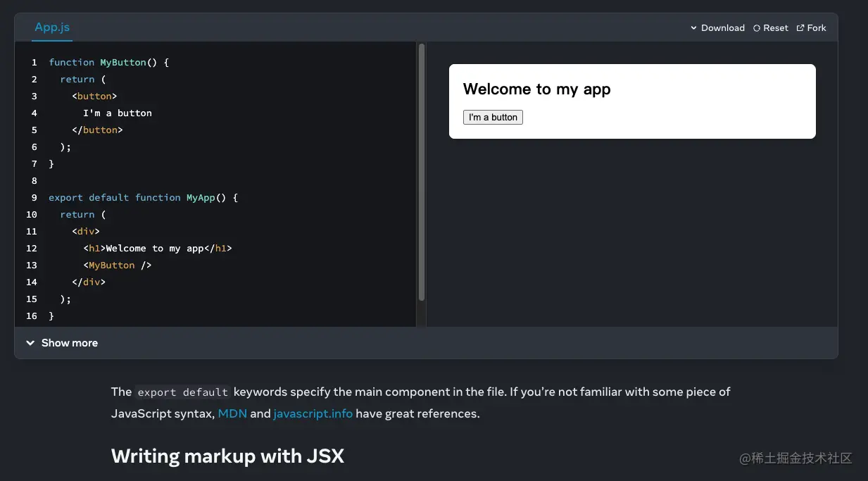The image size is (868, 481).
Task: Switch to the App.js tab
Action: [x=52, y=27]
